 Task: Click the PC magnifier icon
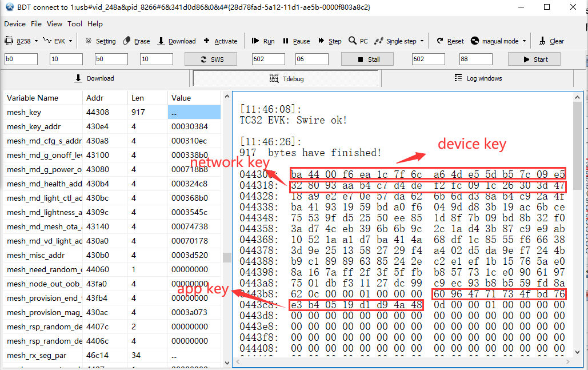coord(352,41)
